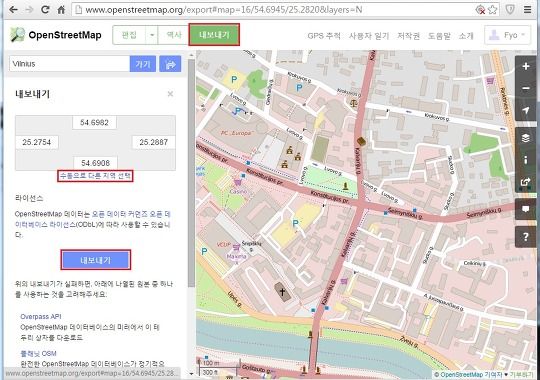This screenshot has width=540, height=380.
Task: Click the blue 내보내기 export button
Action: [96, 260]
